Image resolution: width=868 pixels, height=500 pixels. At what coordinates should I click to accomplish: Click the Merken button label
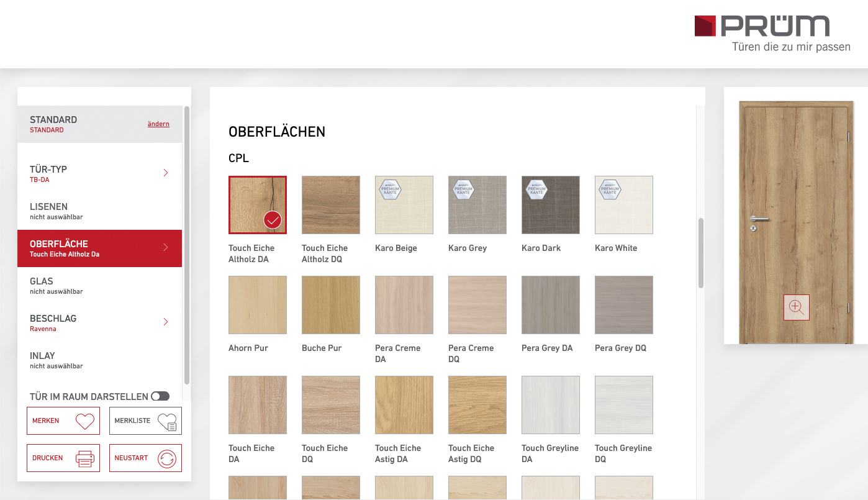point(46,421)
